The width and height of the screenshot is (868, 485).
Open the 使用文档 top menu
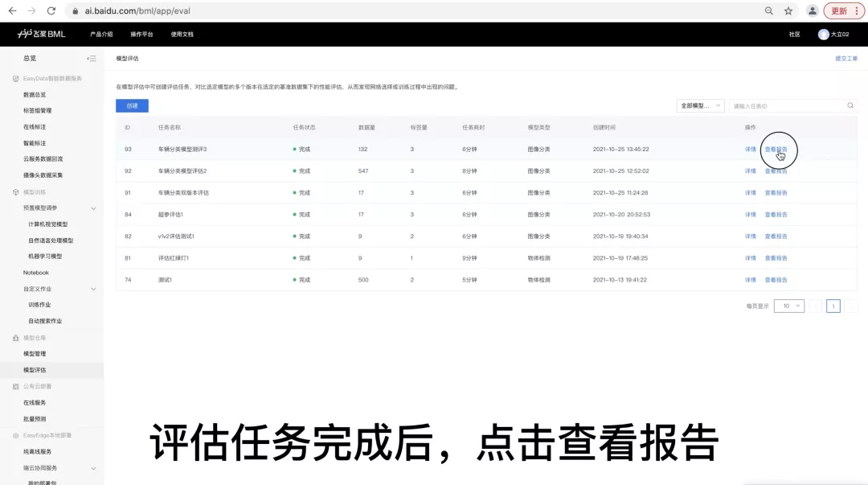coord(182,35)
